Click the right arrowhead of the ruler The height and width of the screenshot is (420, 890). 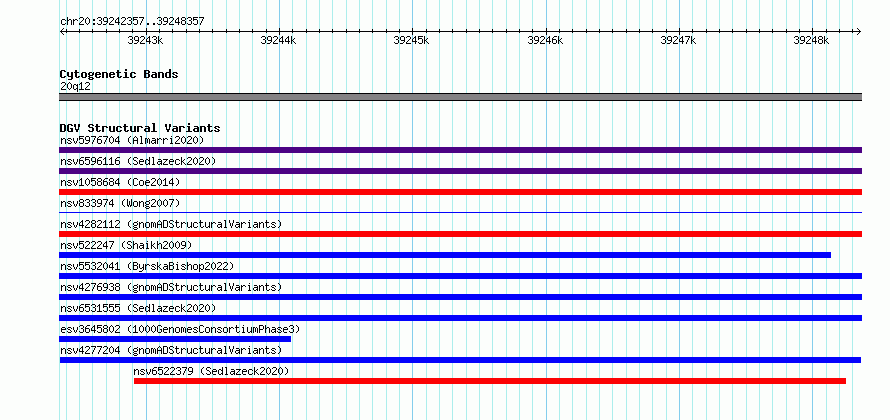point(859,31)
